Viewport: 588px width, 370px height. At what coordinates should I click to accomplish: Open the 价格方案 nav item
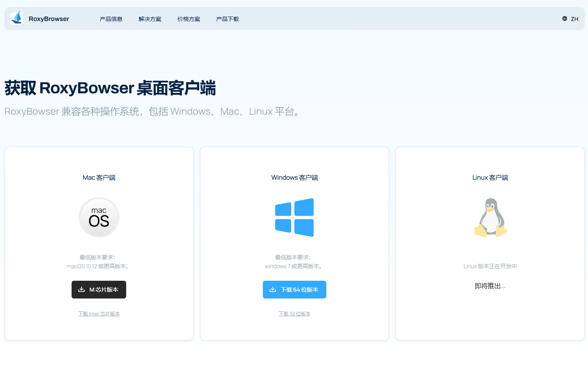(188, 19)
